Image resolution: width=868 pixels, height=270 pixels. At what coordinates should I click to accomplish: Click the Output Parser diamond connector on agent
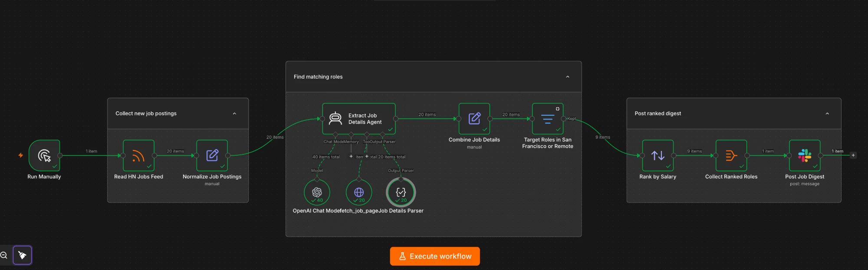pyautogui.click(x=382, y=134)
